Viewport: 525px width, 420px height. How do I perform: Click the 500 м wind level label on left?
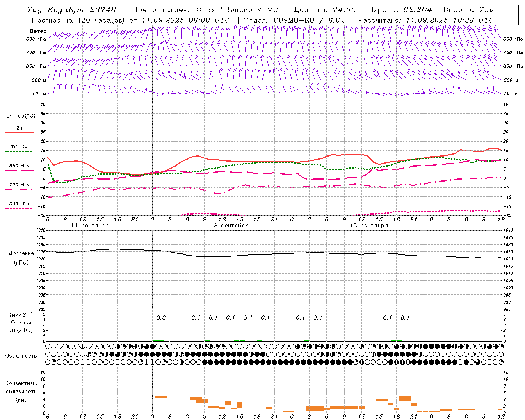pos(39,80)
